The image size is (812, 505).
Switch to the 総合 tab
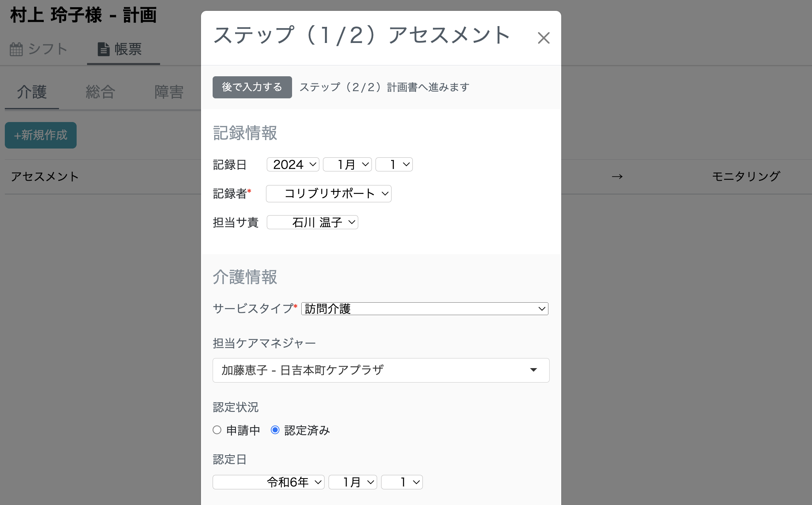click(99, 92)
